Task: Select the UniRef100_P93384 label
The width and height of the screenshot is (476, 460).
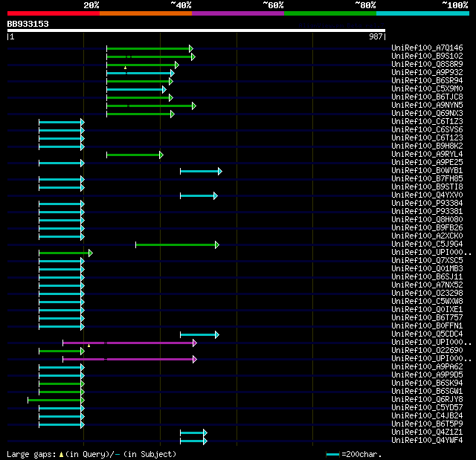Action: 427,203
